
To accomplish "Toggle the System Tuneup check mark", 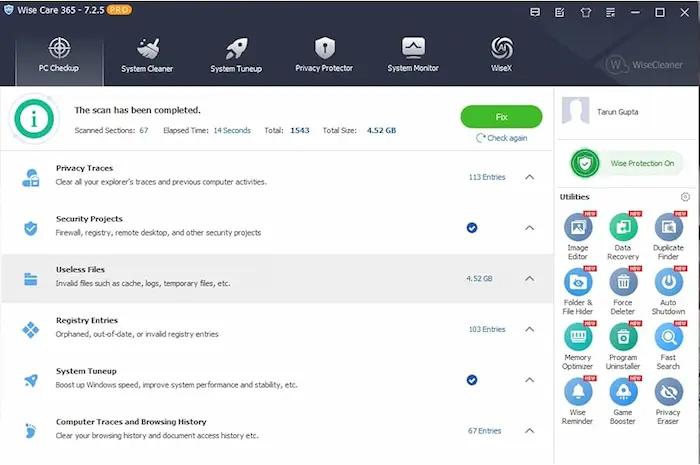I will pyautogui.click(x=472, y=380).
